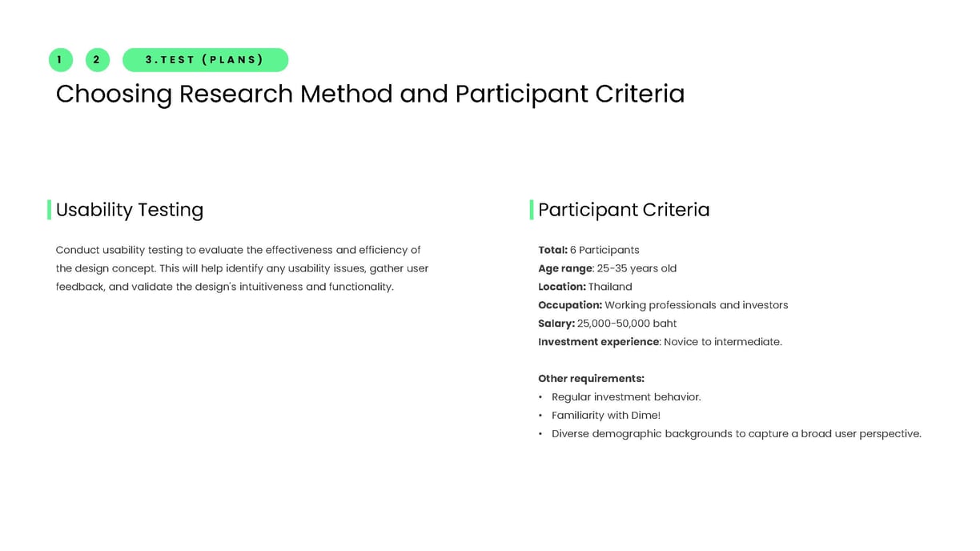
Task: Select the Regular investment behavior bullet
Action: tap(626, 397)
